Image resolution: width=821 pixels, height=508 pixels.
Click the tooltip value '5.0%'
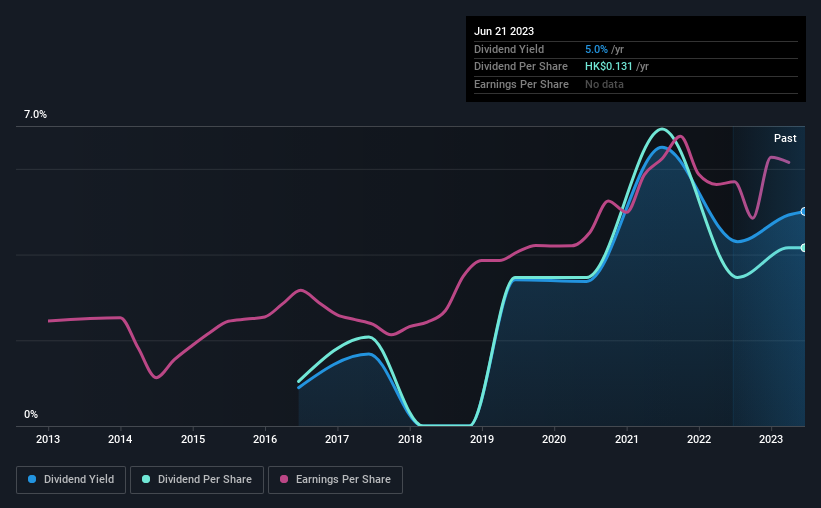(x=596, y=49)
